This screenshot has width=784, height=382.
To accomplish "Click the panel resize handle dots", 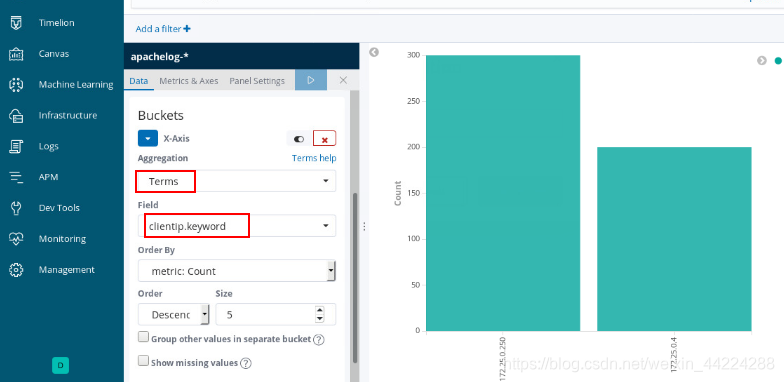I will coord(364,226).
